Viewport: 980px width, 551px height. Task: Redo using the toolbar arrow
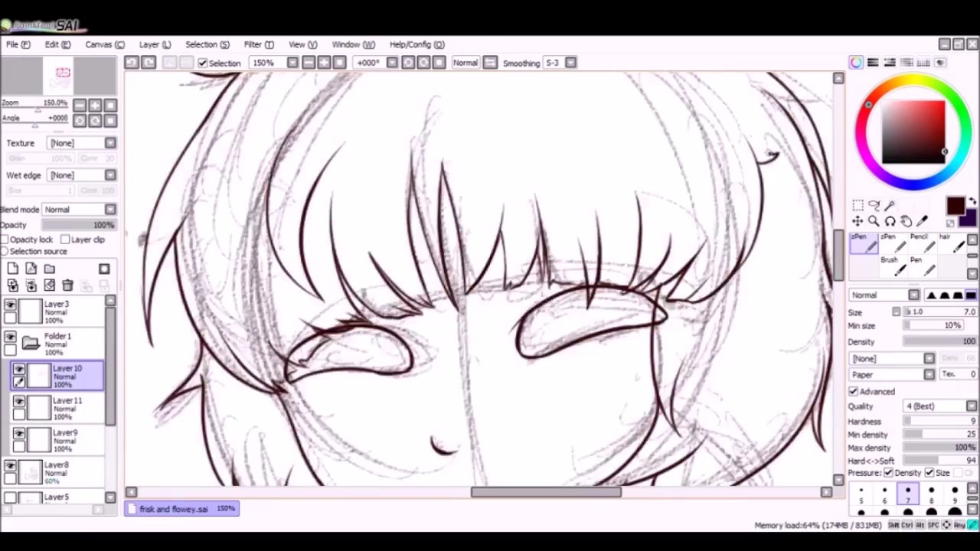click(x=149, y=63)
